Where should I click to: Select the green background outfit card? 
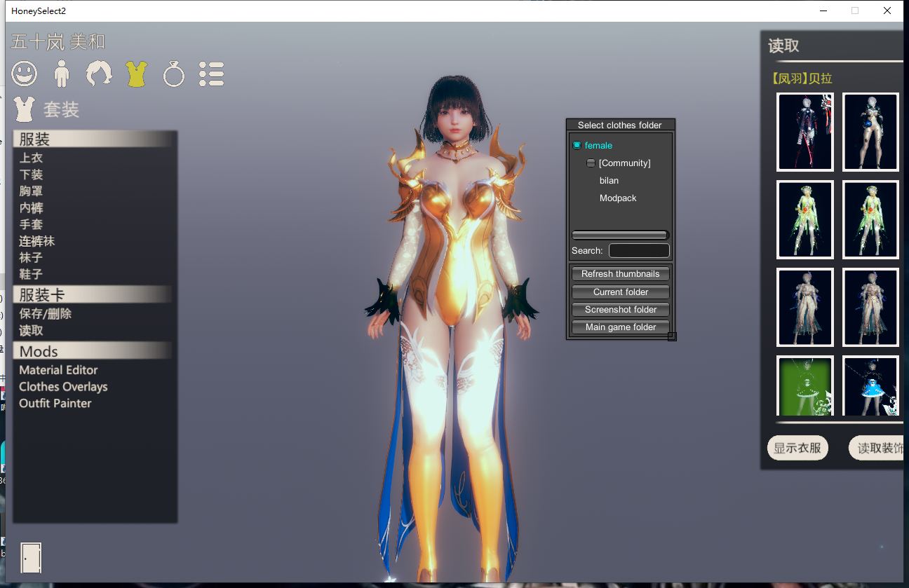[805, 386]
